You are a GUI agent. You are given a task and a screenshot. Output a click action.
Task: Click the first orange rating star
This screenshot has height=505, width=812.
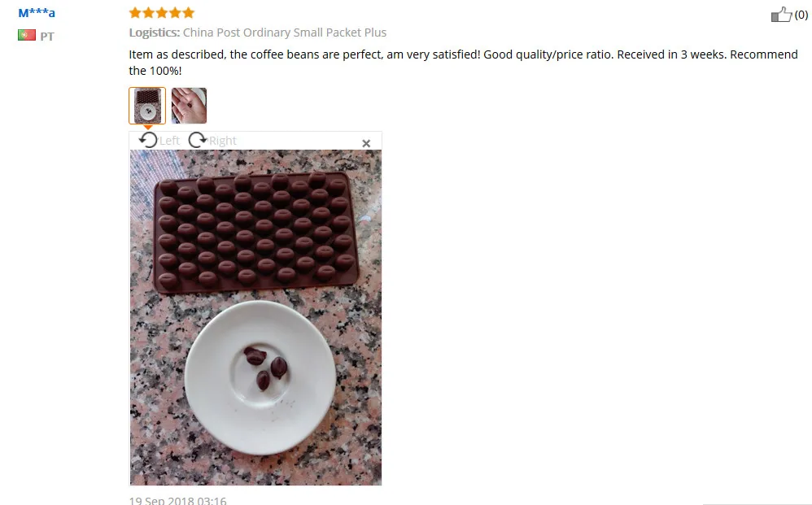(x=135, y=12)
